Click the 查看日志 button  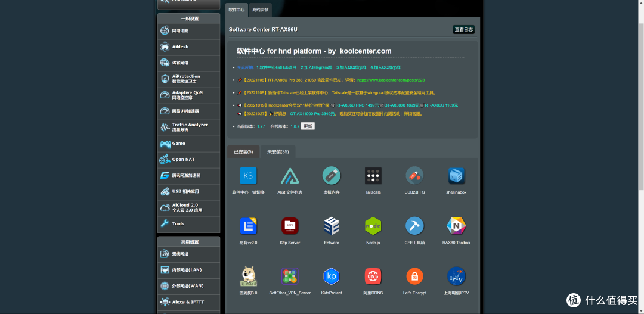(464, 30)
